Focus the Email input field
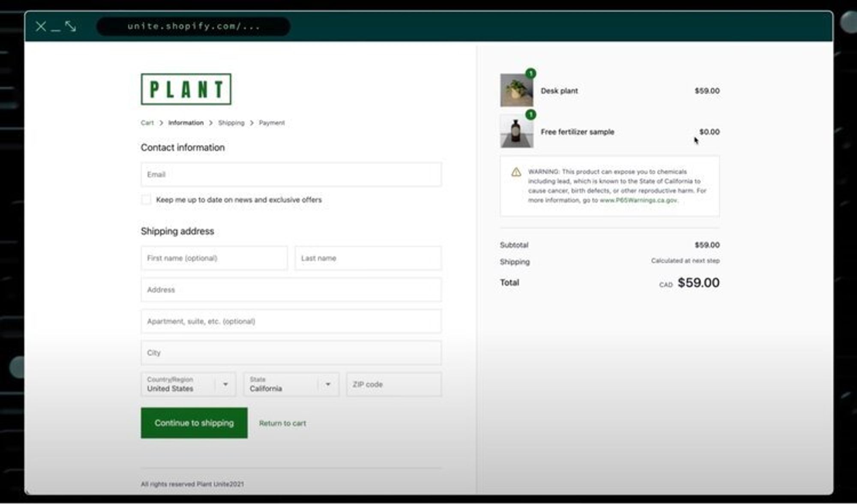Screen dimensions: 857x504 coord(291,174)
